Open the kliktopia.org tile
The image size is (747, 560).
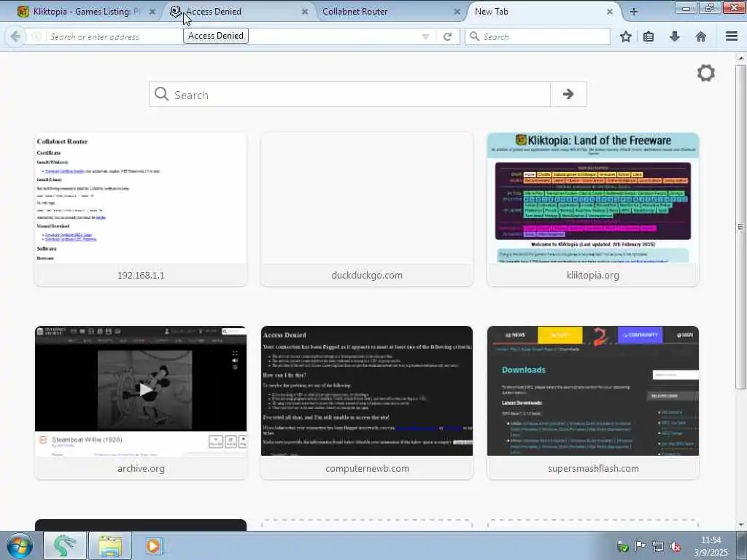point(593,209)
